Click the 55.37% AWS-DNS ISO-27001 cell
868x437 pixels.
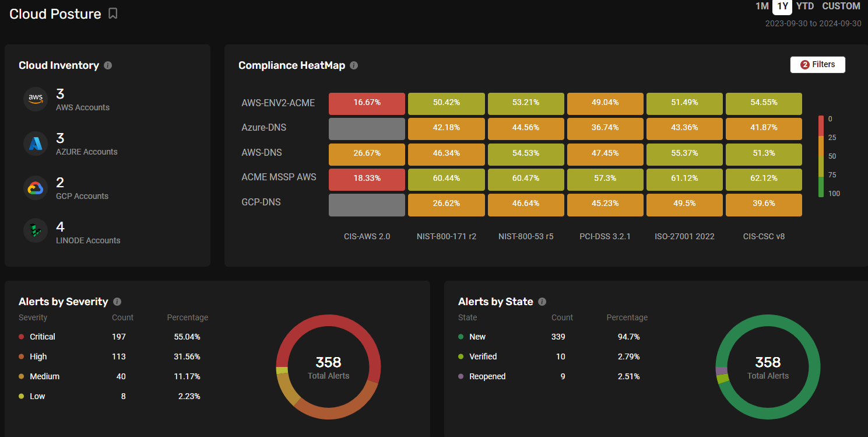tap(684, 153)
